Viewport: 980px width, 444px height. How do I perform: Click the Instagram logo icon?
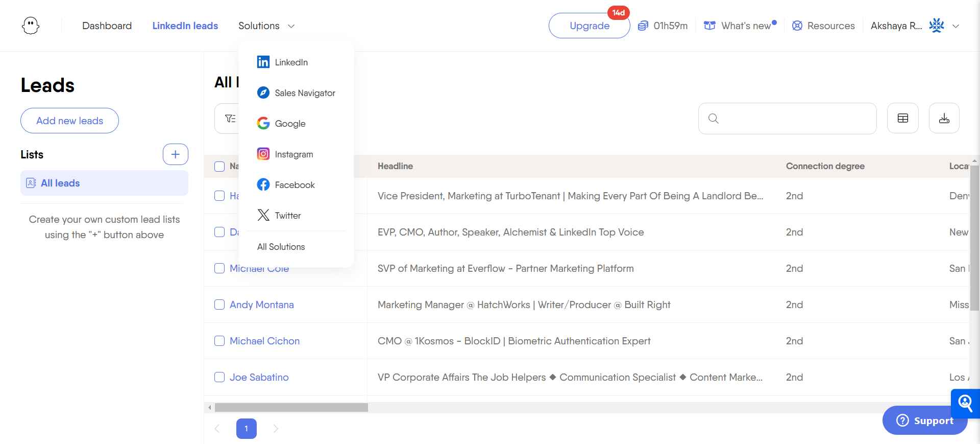263,154
